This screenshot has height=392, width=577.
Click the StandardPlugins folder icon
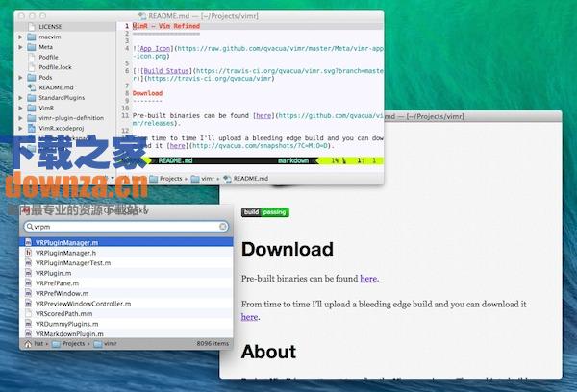(32, 98)
